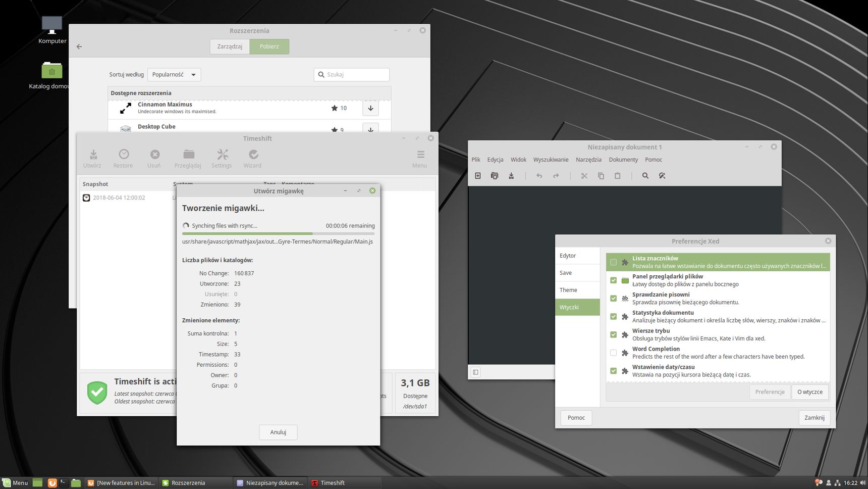The image size is (868, 489).
Task: Click Zamknij in Preferencje Xed
Action: 814,418
